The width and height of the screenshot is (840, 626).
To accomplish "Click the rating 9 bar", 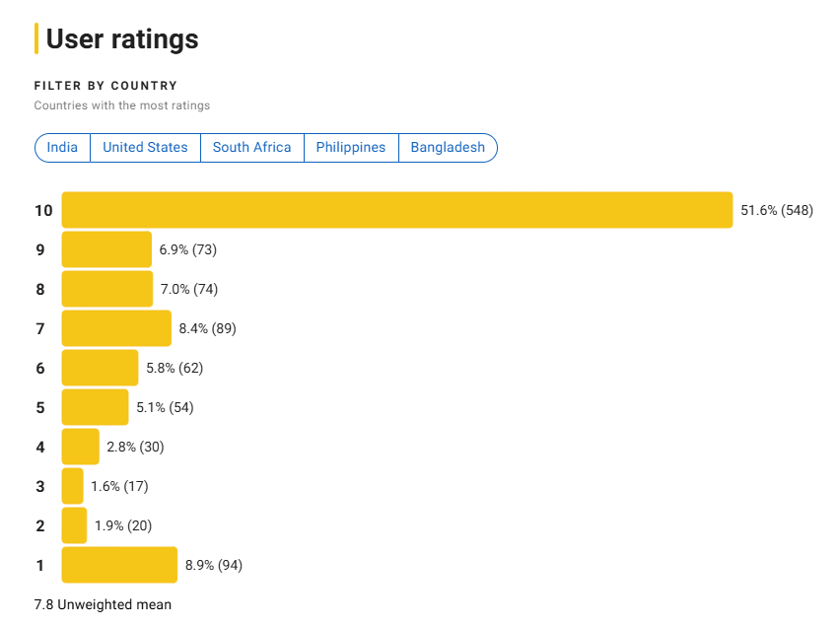I will 106,249.
